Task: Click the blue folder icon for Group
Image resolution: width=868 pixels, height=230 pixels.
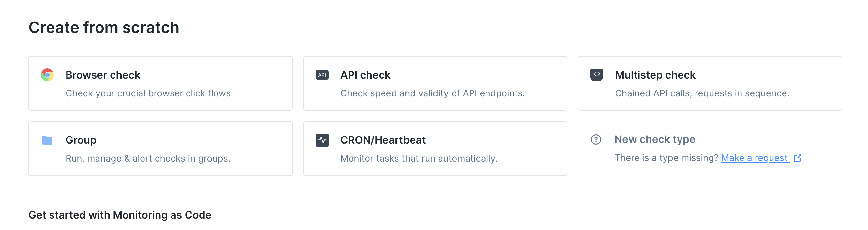Action: [48, 140]
